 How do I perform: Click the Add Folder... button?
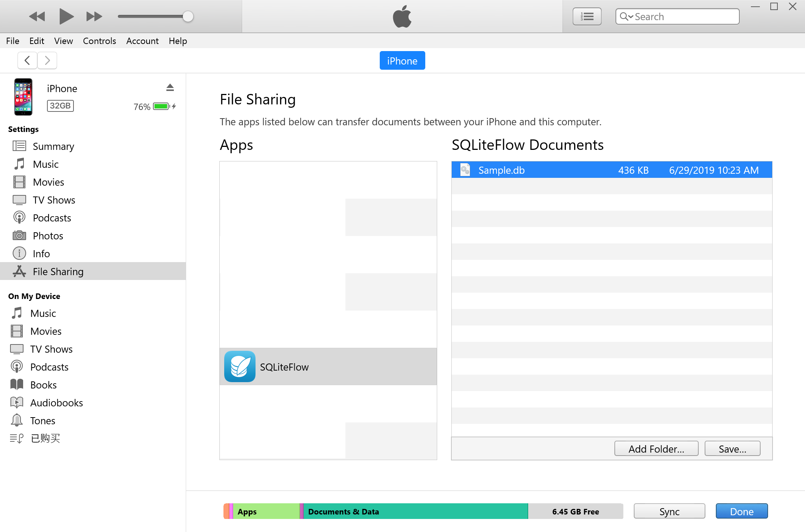[656, 448]
